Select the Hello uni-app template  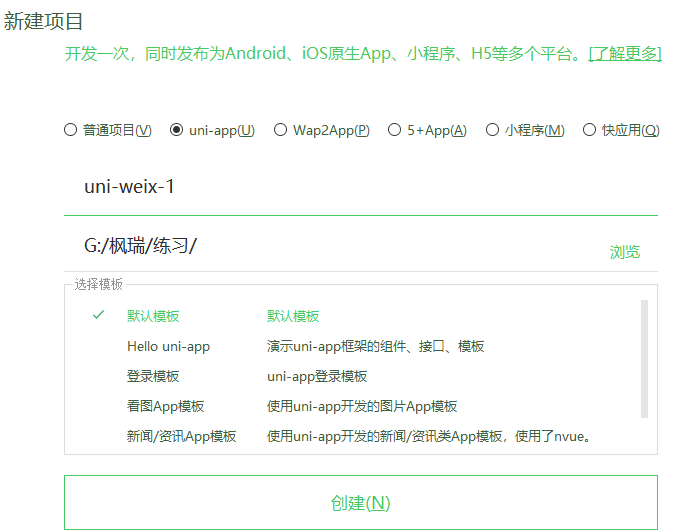168,346
